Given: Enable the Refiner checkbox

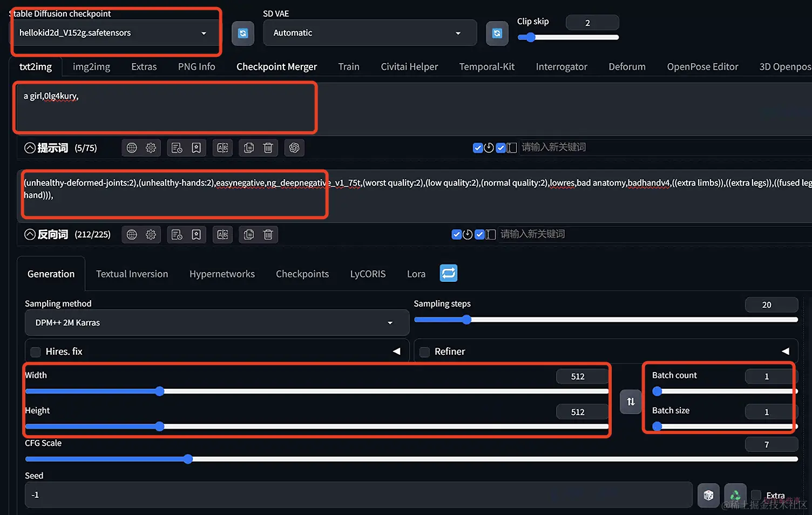Looking at the screenshot, I should [425, 352].
